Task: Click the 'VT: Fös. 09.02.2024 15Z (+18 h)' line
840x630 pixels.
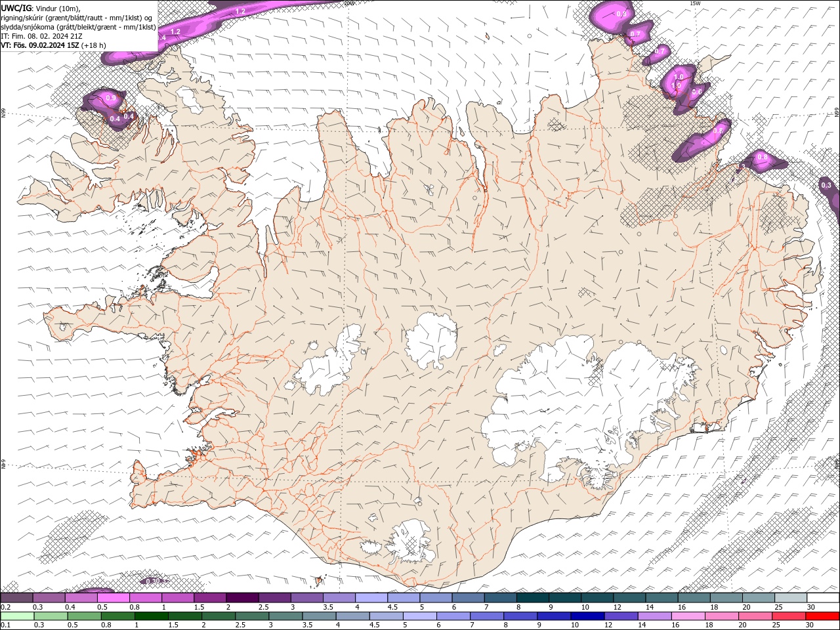Action: click(54, 45)
